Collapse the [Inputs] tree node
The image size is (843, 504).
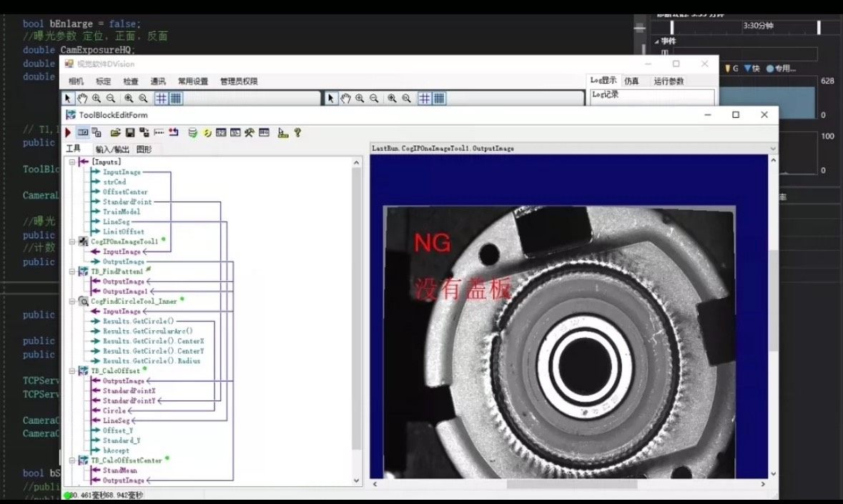(x=72, y=162)
